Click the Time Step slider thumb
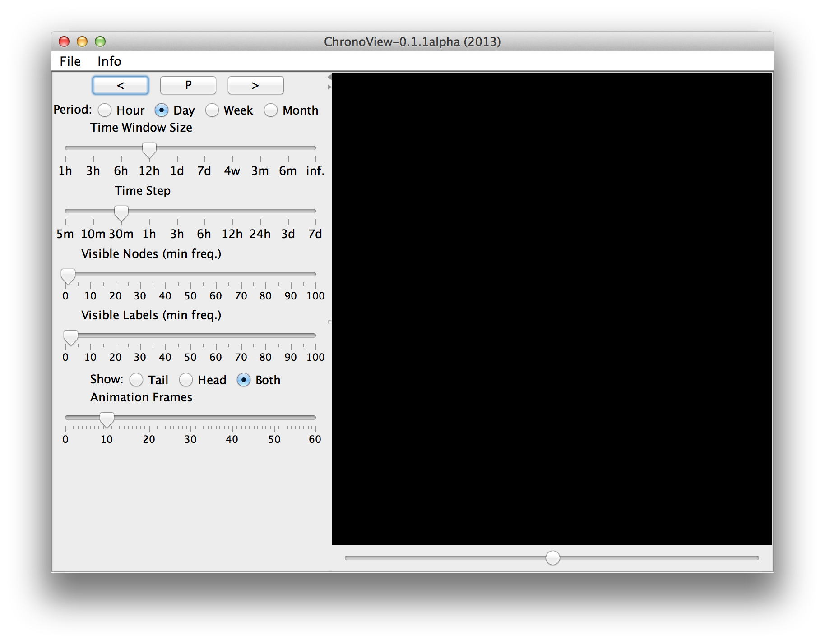825x644 pixels. click(121, 213)
